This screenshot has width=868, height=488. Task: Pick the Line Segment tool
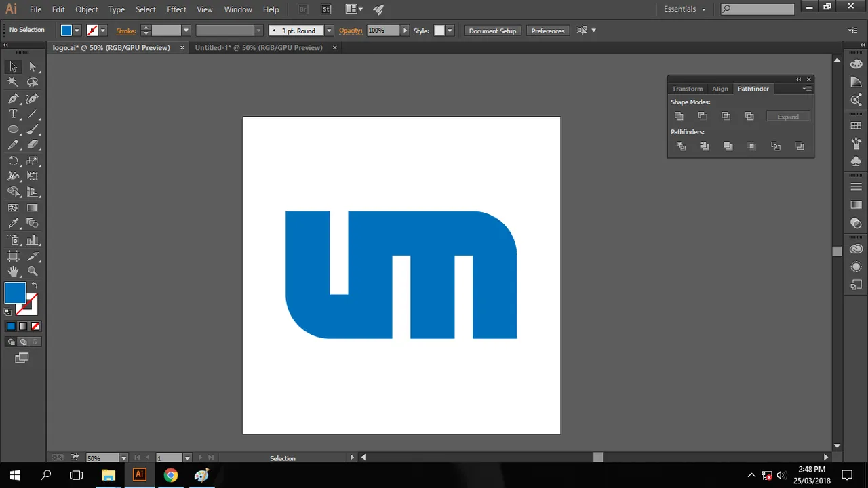point(33,114)
